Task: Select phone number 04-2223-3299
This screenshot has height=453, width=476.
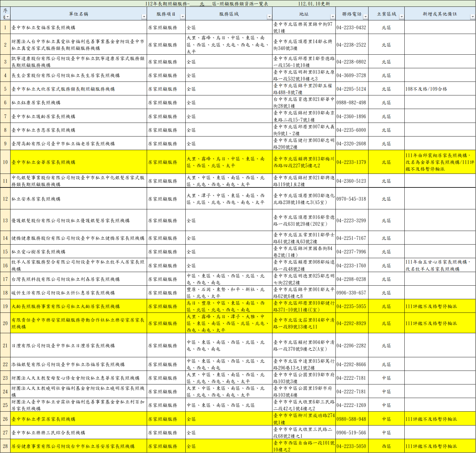Action: tap(352, 220)
